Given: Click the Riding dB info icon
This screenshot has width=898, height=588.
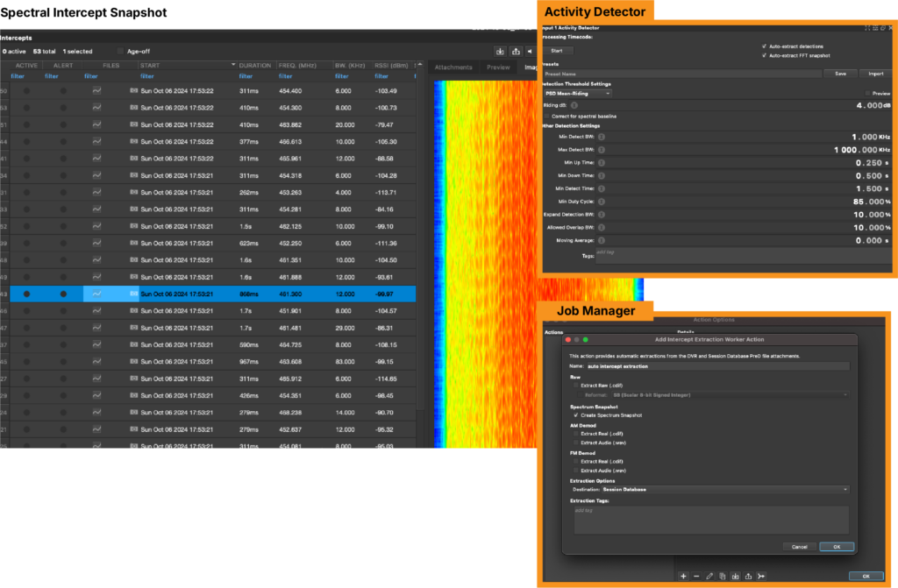Looking at the screenshot, I should coord(574,105).
